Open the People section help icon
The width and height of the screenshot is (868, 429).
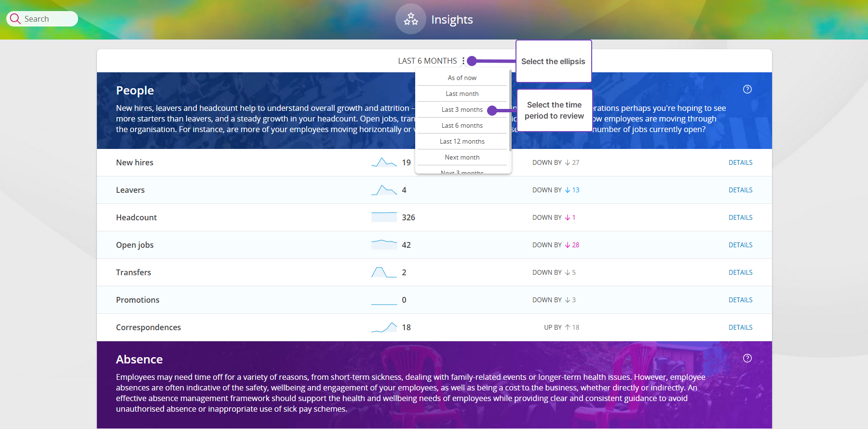(x=747, y=89)
